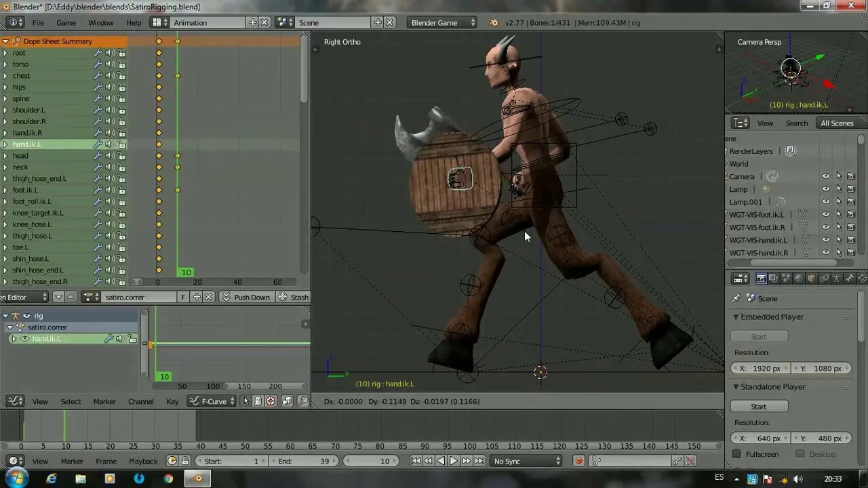Open Windows Start menu
Screen dimensions: 868x488
(16, 479)
